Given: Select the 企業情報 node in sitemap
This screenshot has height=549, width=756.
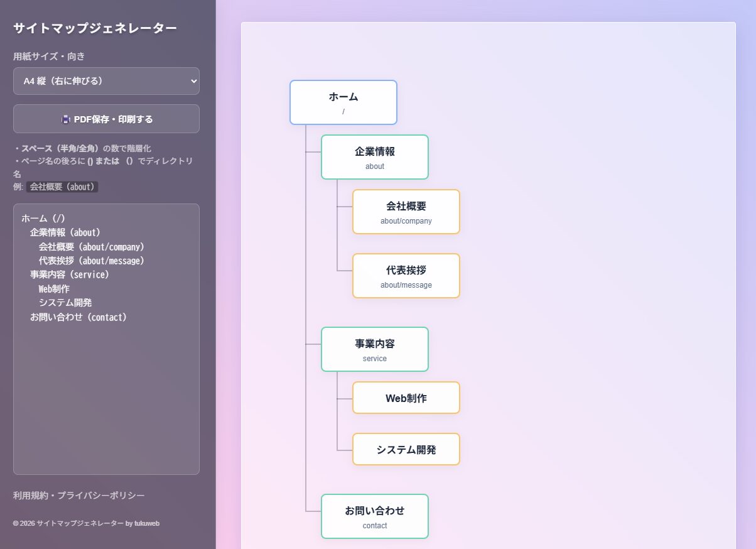Looking at the screenshot, I should [x=374, y=157].
